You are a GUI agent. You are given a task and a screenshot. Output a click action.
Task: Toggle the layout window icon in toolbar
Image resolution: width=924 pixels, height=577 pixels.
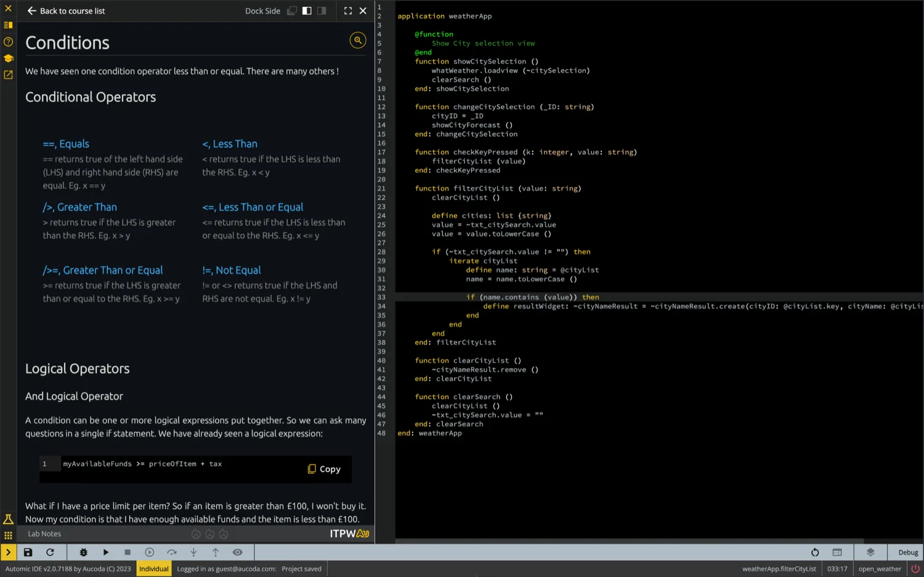(x=837, y=552)
